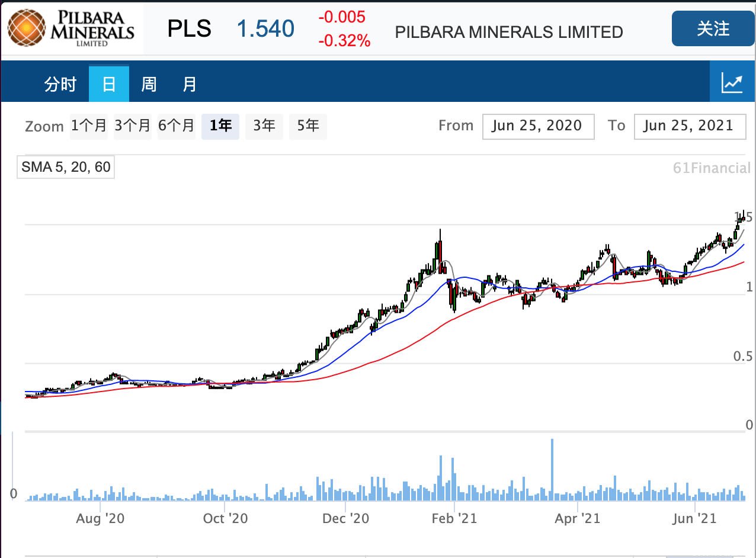This screenshot has width=756, height=558.
Task: Open the 月 monthly chart tab
Action: click(x=189, y=85)
